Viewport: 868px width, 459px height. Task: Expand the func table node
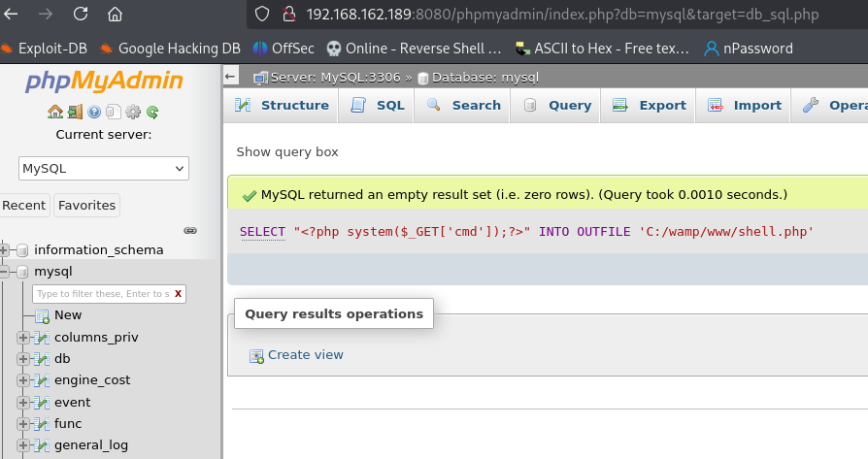point(22,424)
